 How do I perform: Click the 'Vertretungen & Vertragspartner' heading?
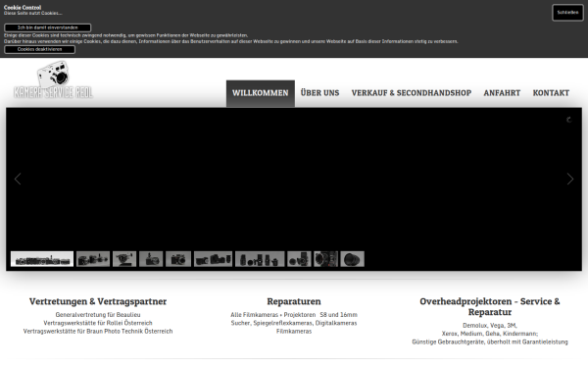click(98, 301)
